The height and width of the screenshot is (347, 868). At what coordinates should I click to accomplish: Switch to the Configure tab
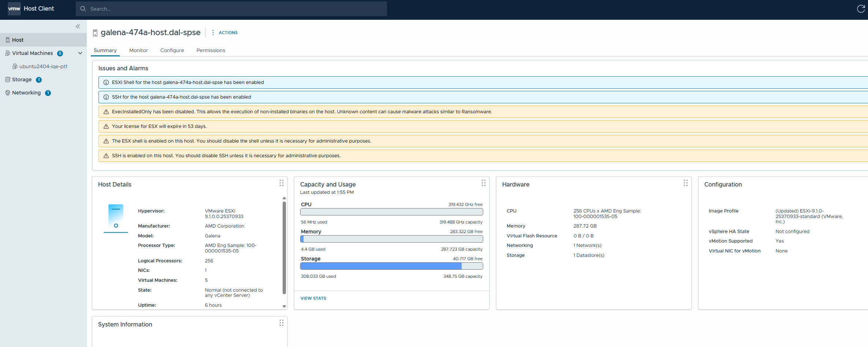(x=172, y=50)
